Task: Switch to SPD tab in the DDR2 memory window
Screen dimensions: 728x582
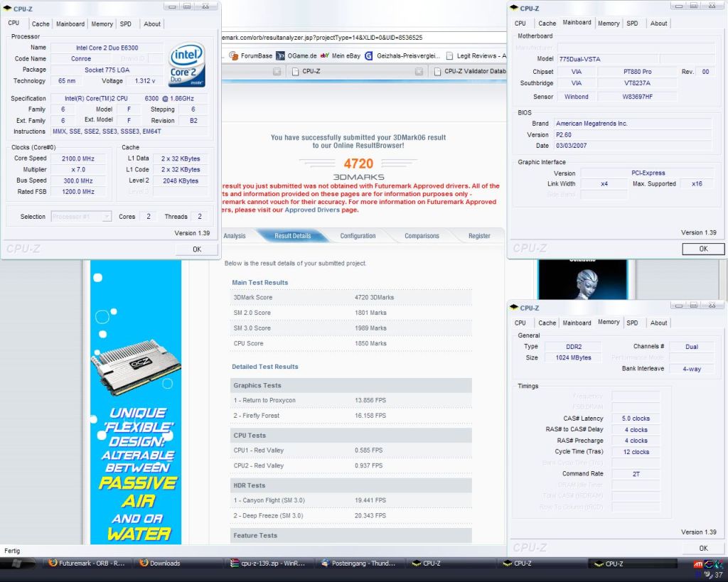Action: pyautogui.click(x=632, y=323)
